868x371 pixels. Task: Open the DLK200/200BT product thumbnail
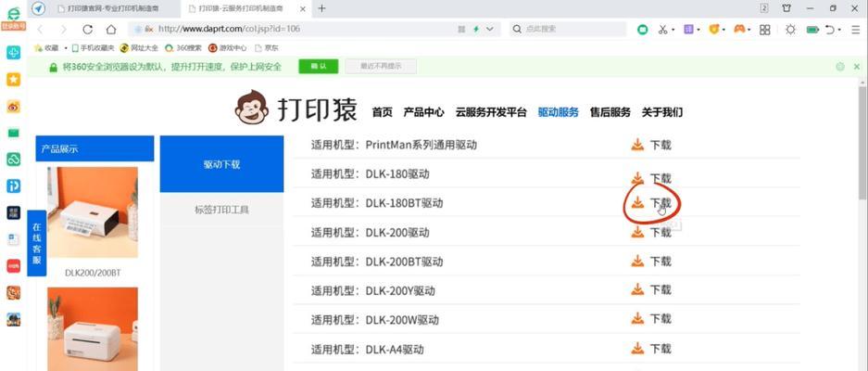coord(93,211)
